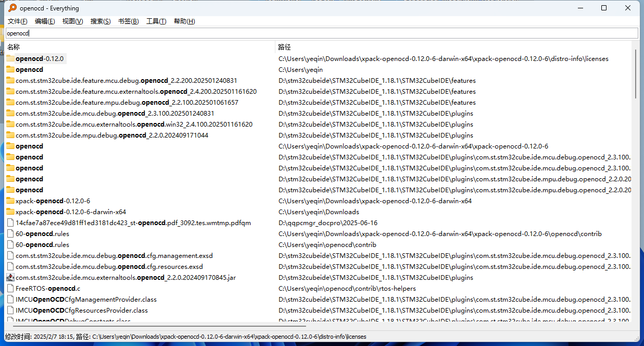
Task: Open the 搜索(S) menu
Action: [x=100, y=21]
